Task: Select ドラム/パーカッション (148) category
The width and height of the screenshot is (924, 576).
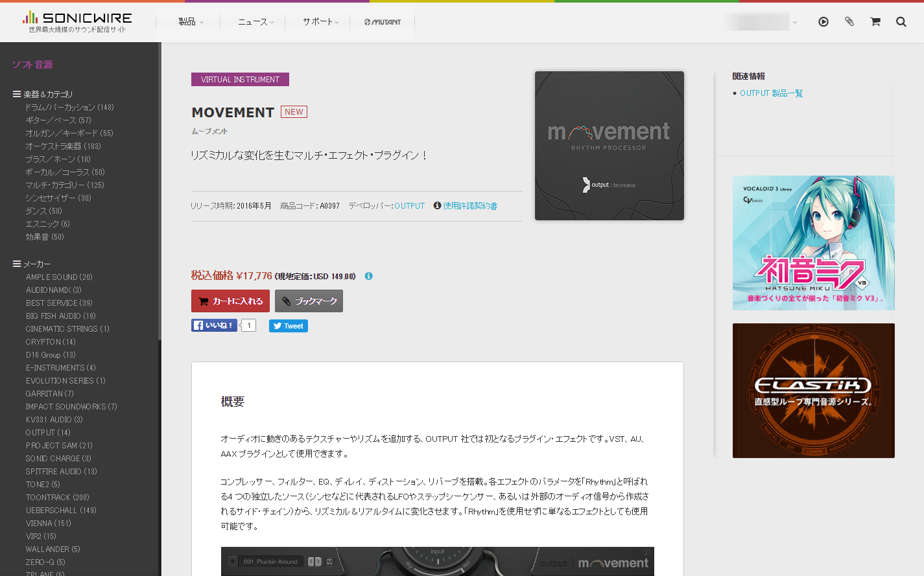Action: 69,108
